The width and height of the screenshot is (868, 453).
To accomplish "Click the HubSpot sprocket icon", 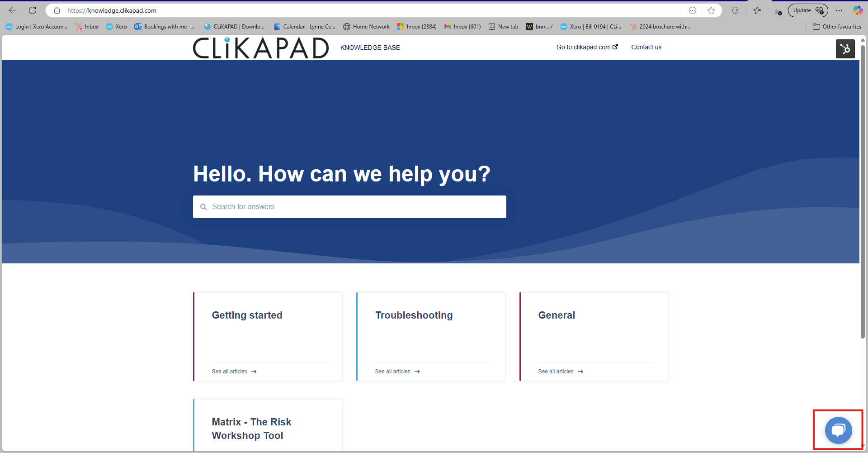I will [x=845, y=49].
